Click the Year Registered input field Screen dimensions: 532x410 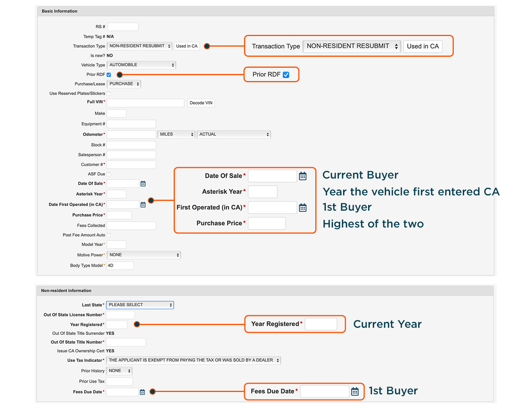pyautogui.click(x=117, y=325)
